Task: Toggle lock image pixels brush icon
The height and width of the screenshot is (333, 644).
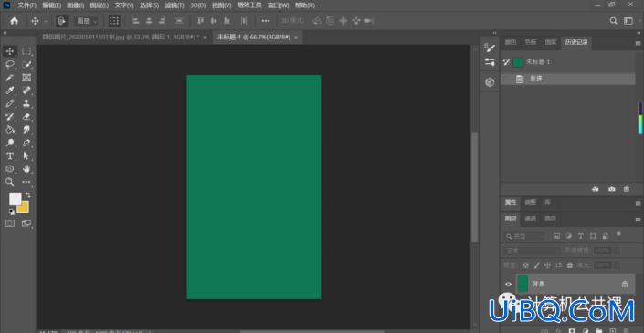Action: pyautogui.click(x=536, y=265)
